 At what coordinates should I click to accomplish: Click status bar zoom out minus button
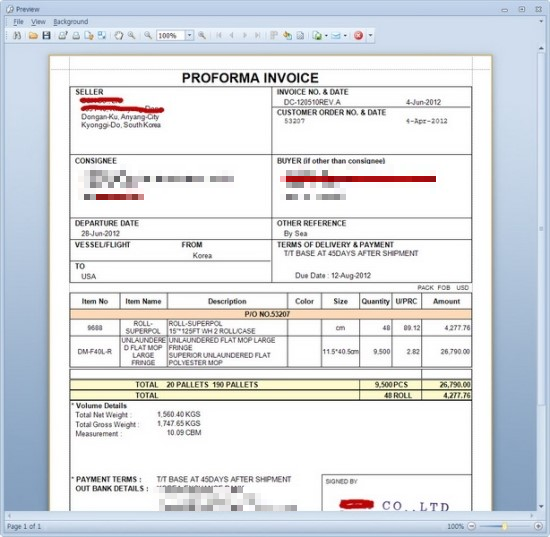(472, 526)
